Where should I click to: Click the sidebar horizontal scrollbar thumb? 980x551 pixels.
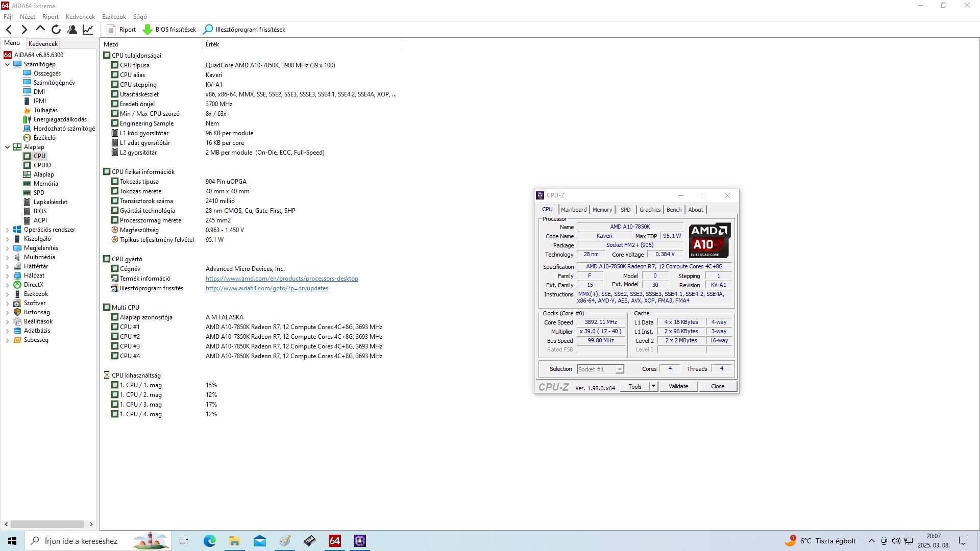point(47,524)
